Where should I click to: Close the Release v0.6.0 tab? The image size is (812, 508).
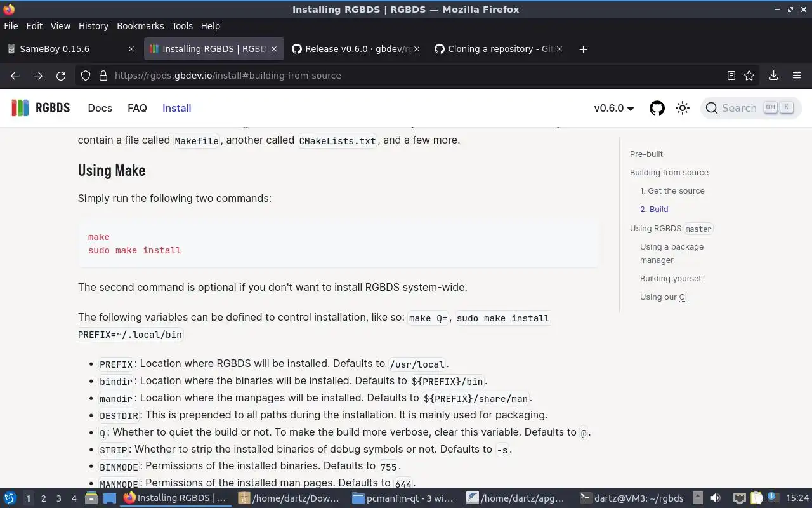[417, 49]
